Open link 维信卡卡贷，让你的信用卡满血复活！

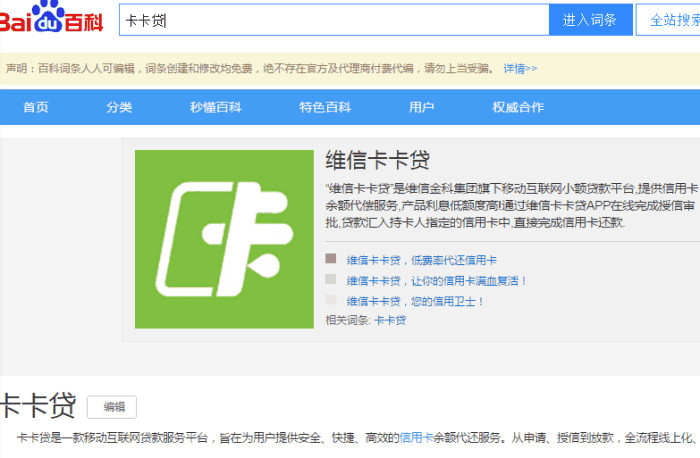coord(437,281)
